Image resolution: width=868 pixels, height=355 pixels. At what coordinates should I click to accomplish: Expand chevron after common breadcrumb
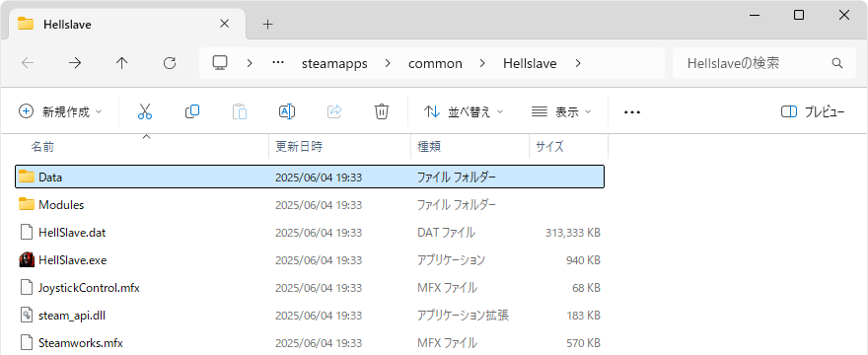pos(482,63)
